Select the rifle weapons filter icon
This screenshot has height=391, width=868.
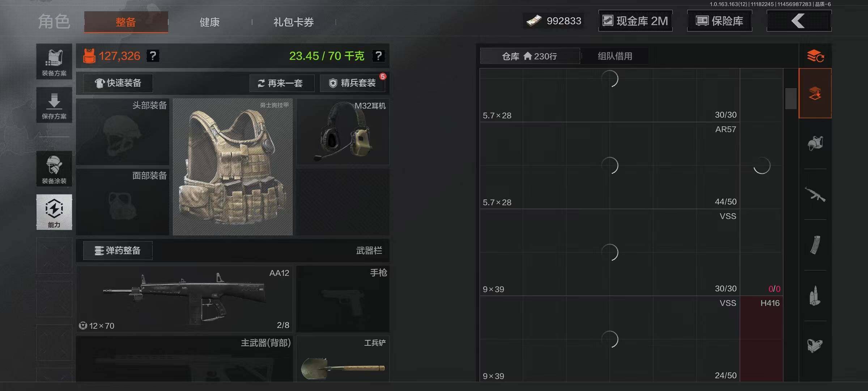(x=815, y=194)
